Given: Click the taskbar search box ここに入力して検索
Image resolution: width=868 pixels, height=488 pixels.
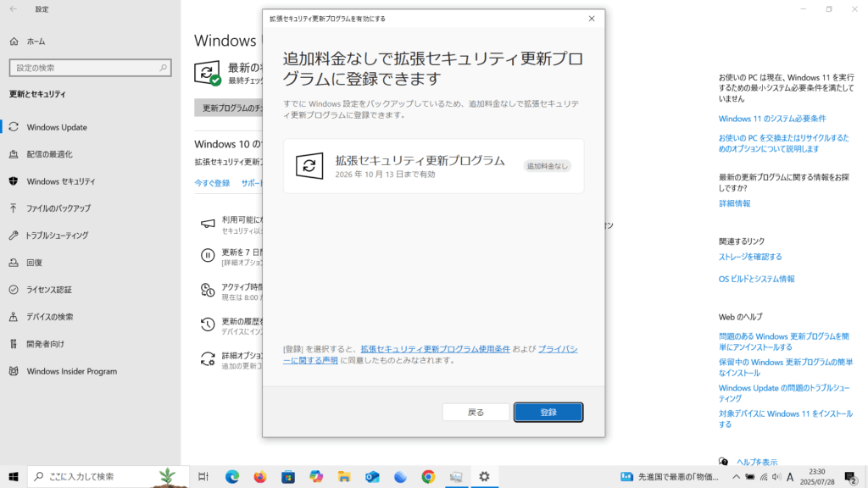Looking at the screenshot, I should (x=108, y=476).
